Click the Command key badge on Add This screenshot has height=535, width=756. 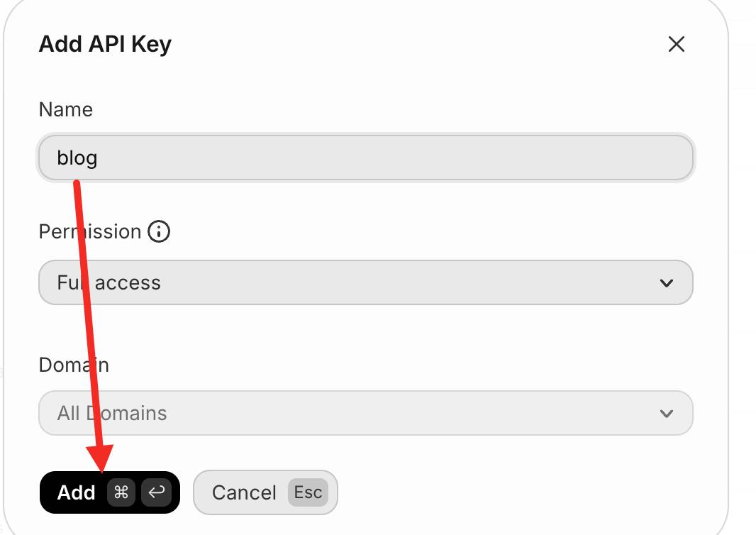tap(121, 492)
